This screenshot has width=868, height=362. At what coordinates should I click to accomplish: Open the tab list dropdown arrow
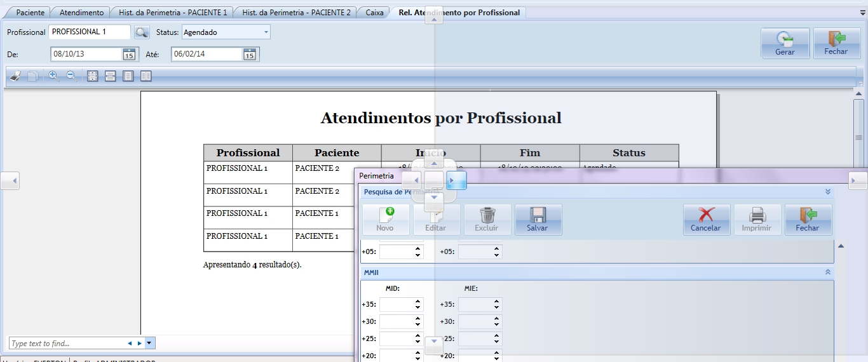tap(861, 12)
